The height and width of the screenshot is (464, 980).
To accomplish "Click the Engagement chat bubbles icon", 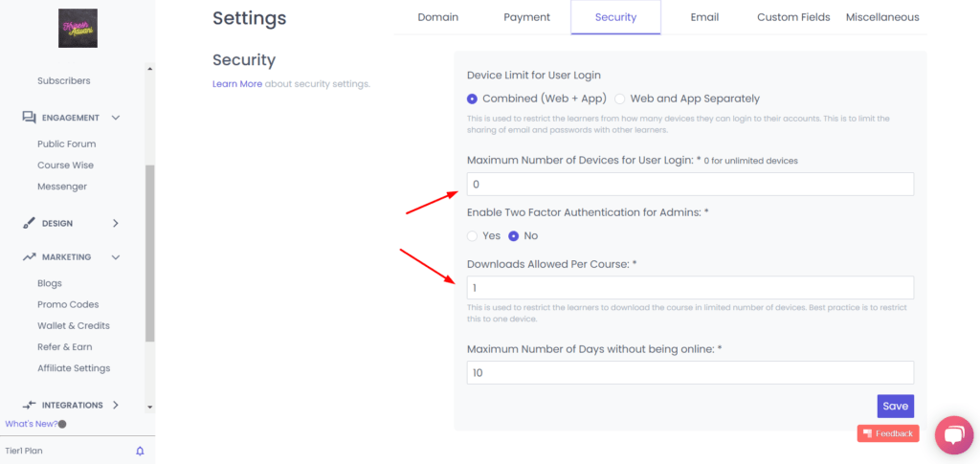I will (29, 118).
